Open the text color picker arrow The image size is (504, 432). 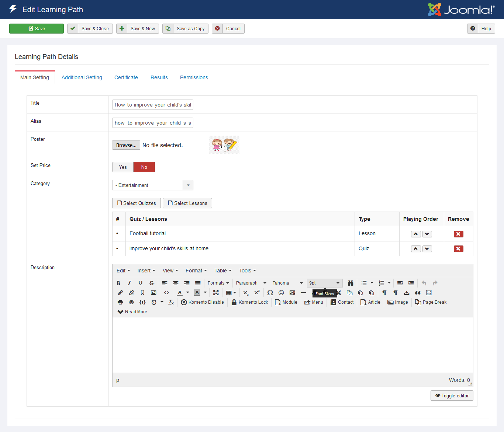click(x=188, y=293)
